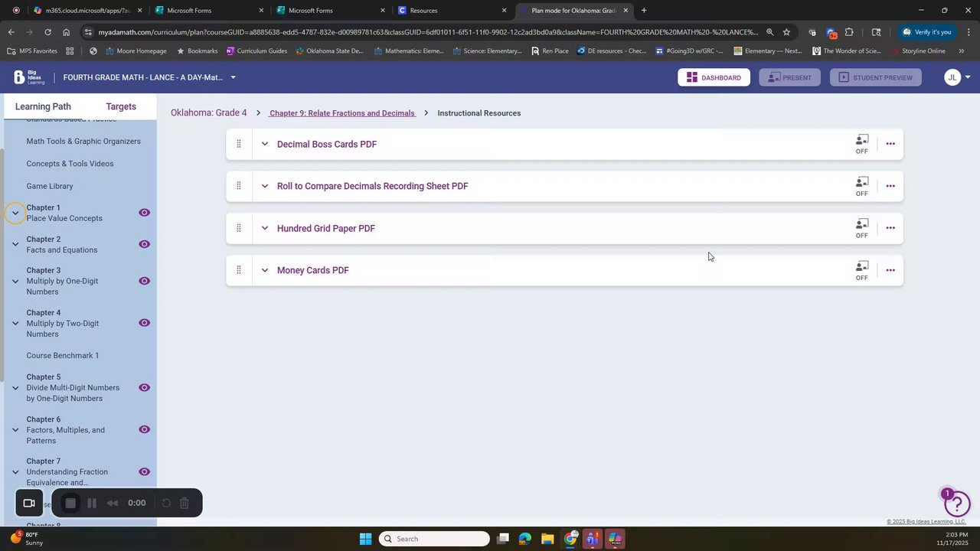Viewport: 980px width, 551px height.
Task: Open user account dropdown arrow
Action: click(x=968, y=77)
